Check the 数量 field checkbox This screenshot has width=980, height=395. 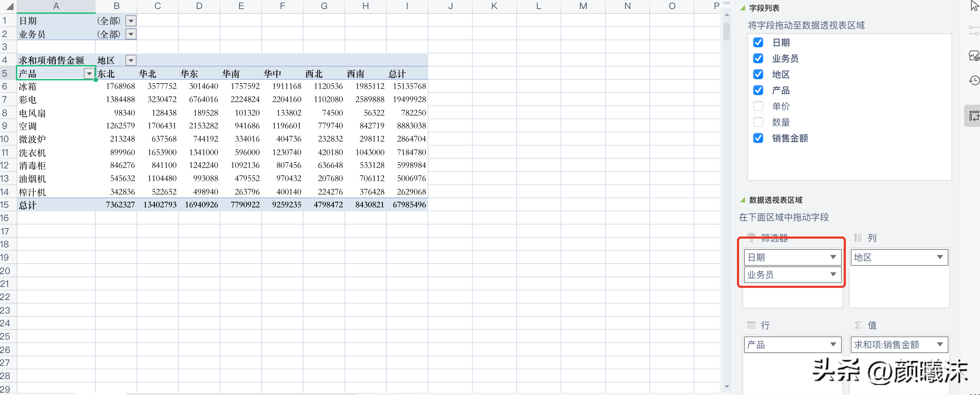click(x=758, y=122)
